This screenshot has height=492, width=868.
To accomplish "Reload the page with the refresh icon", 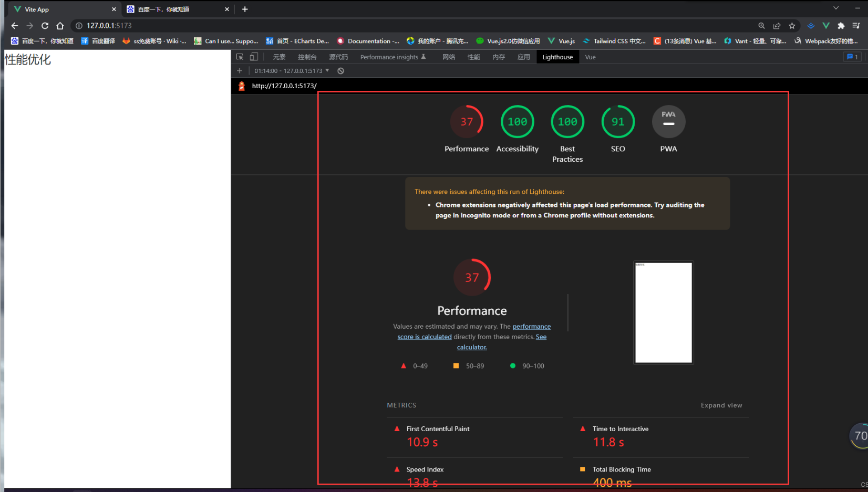I will (45, 26).
